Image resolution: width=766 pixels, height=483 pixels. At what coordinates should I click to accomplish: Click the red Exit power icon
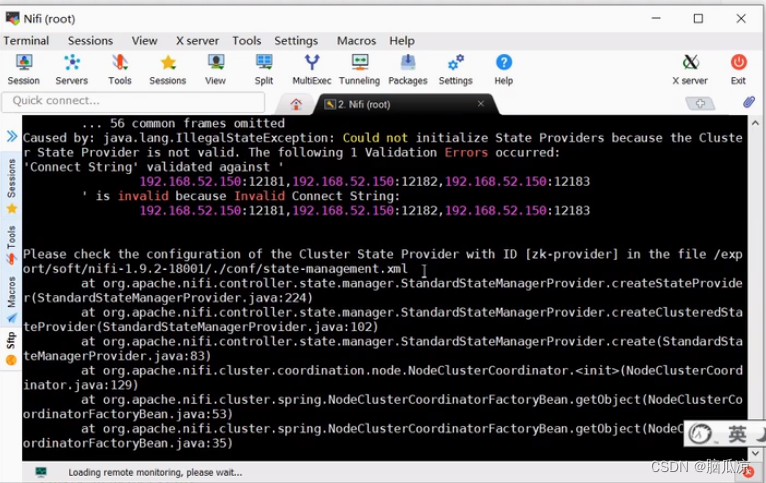pos(738,69)
